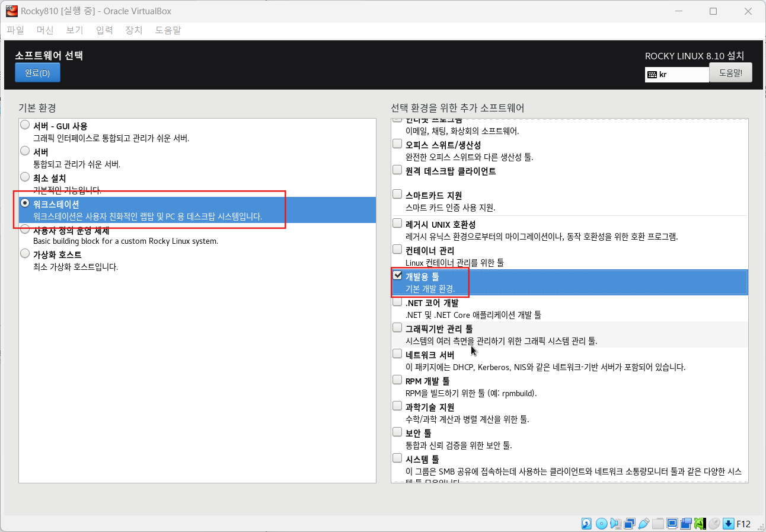Click '통합과 신뢰 검증을 위한 보안 툴.' text

coord(459,445)
